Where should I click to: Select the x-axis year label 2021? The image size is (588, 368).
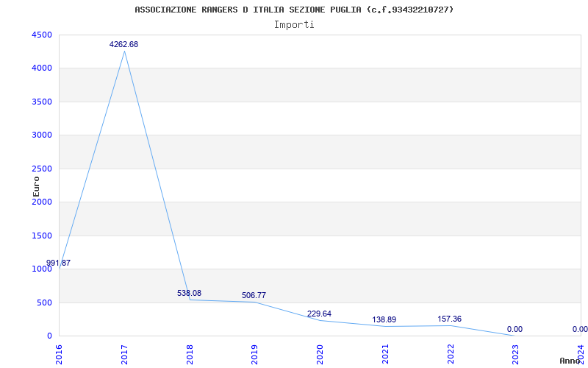pyautogui.click(x=385, y=353)
